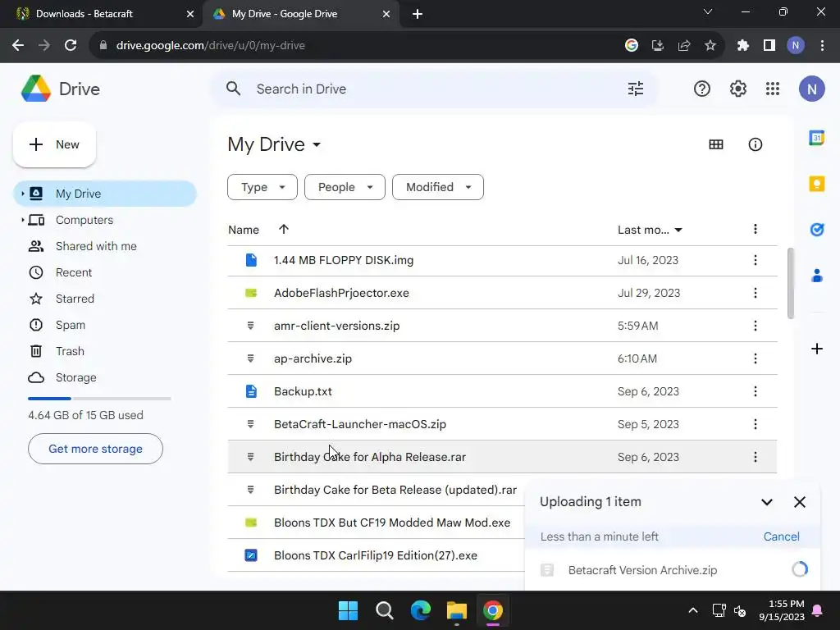
Task: Open File Explorer from taskbar
Action: pos(456,610)
